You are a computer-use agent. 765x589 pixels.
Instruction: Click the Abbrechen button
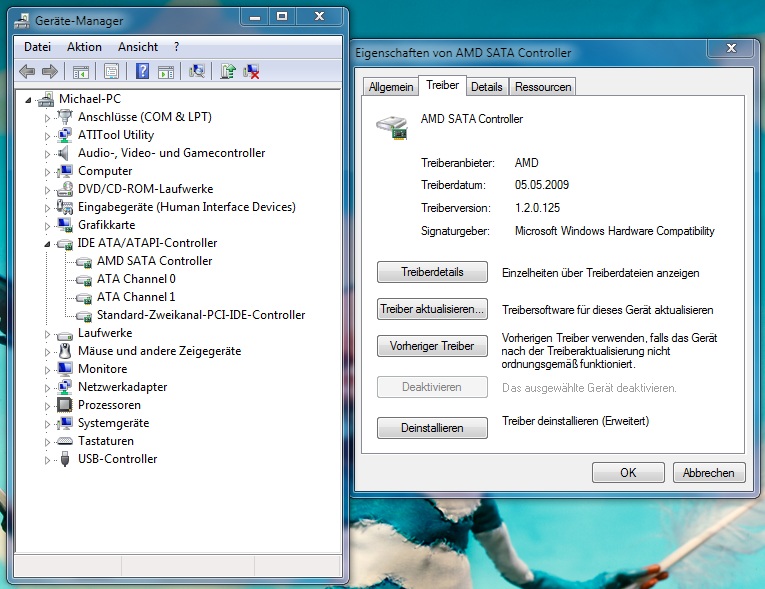[x=709, y=472]
